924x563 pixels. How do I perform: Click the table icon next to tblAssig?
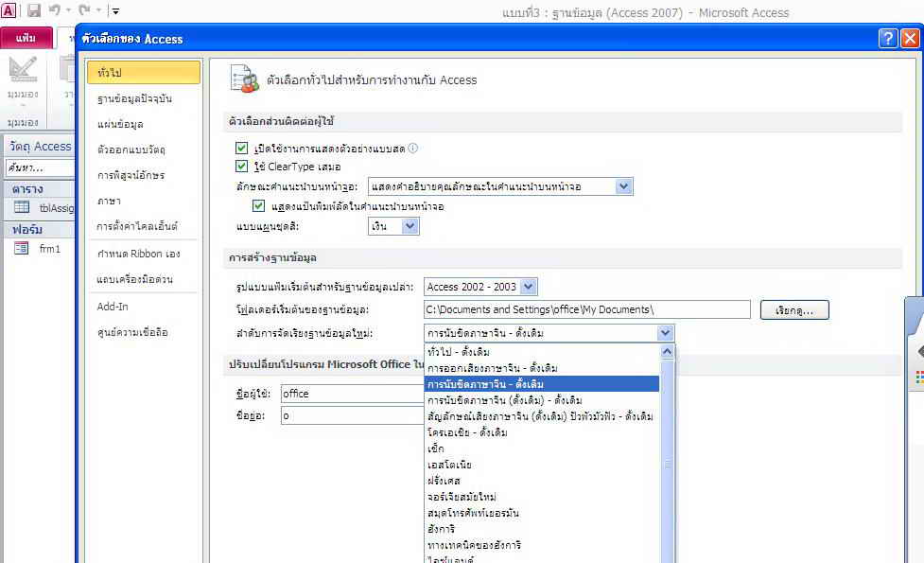[x=22, y=207]
